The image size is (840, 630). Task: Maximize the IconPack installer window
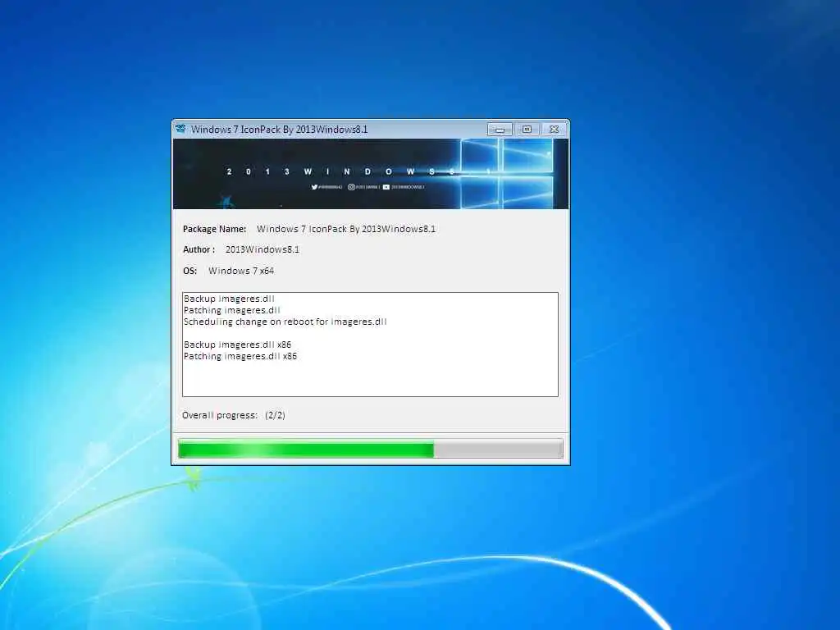pos(527,129)
